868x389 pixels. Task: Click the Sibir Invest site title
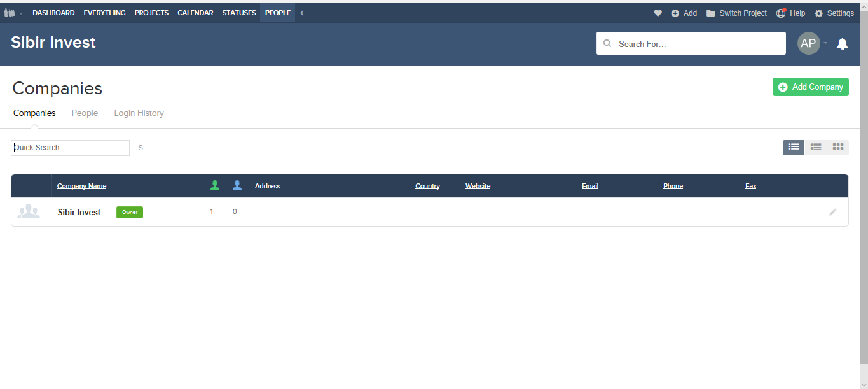point(53,43)
